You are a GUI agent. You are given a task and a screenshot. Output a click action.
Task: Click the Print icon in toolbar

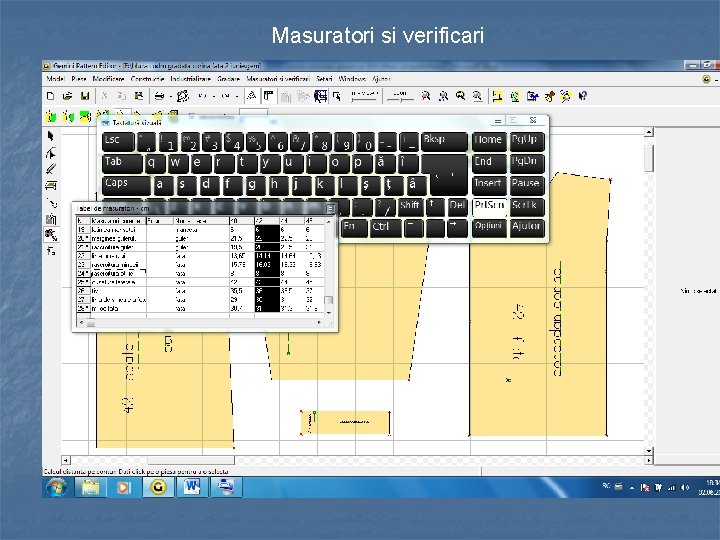[160, 96]
